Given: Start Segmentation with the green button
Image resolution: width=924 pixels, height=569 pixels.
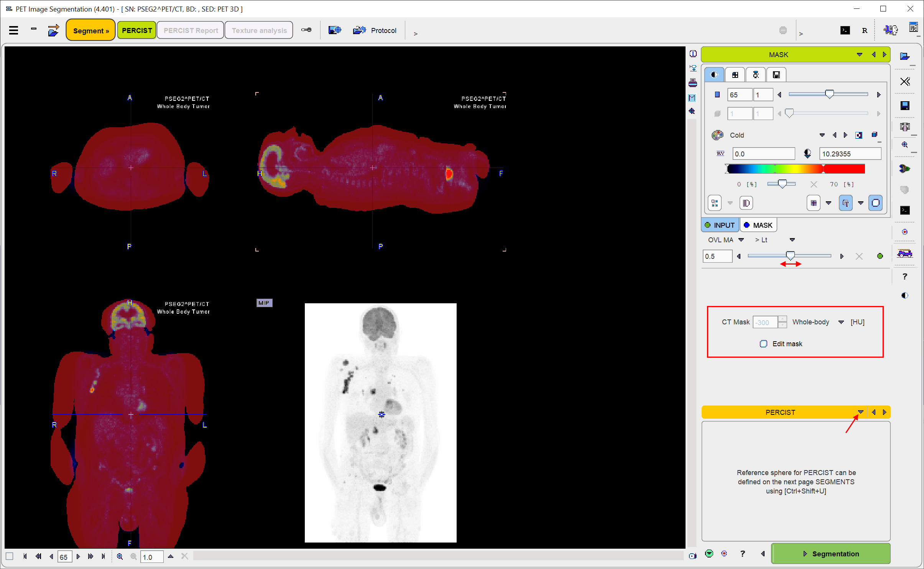Looking at the screenshot, I should pyautogui.click(x=830, y=554).
